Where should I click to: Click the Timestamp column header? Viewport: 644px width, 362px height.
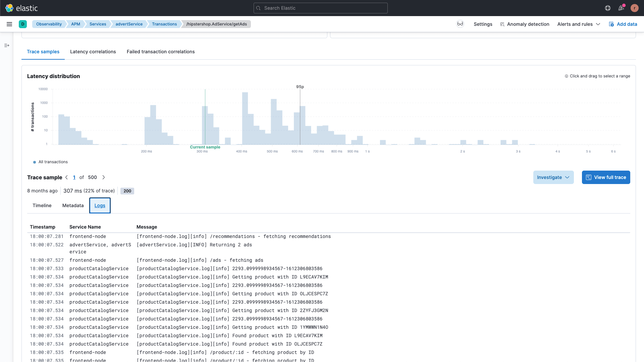43,227
